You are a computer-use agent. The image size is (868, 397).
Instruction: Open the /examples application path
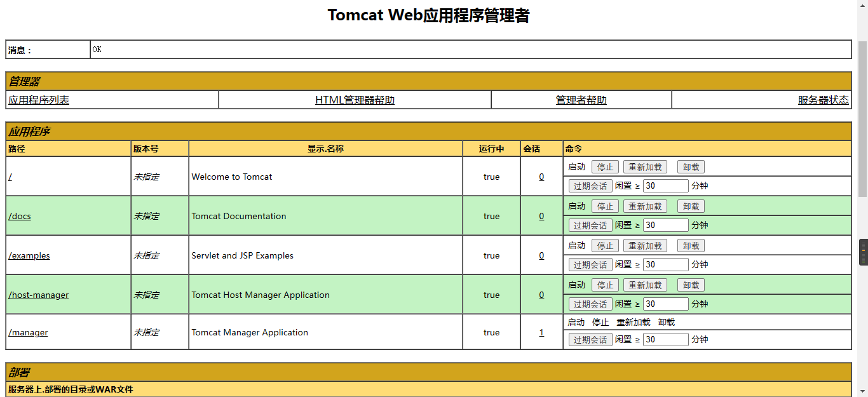tap(29, 256)
